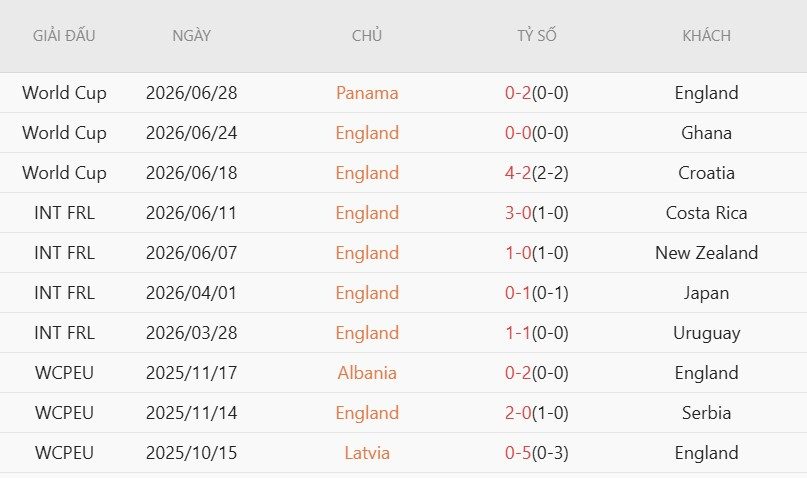807x478 pixels.
Task: Click the Croatia away team name
Action: 706,173
